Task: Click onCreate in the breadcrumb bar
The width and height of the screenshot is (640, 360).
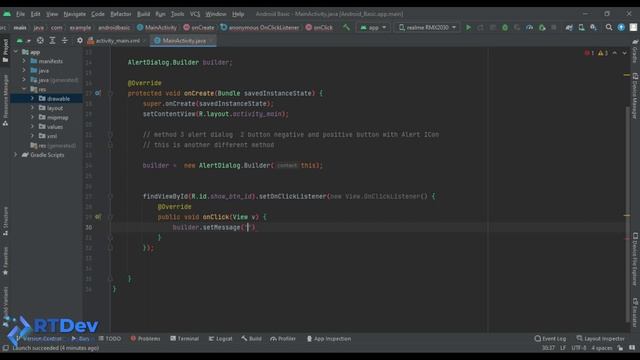Action: click(x=199, y=27)
